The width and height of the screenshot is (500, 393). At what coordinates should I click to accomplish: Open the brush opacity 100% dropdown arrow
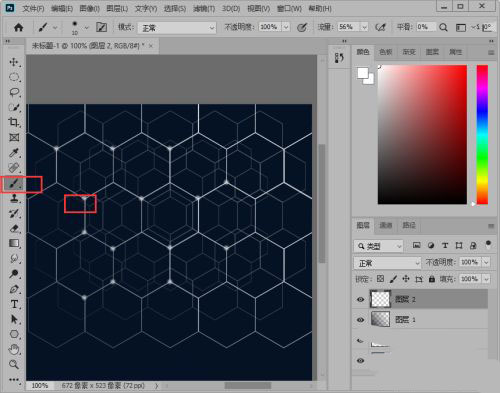pos(286,27)
